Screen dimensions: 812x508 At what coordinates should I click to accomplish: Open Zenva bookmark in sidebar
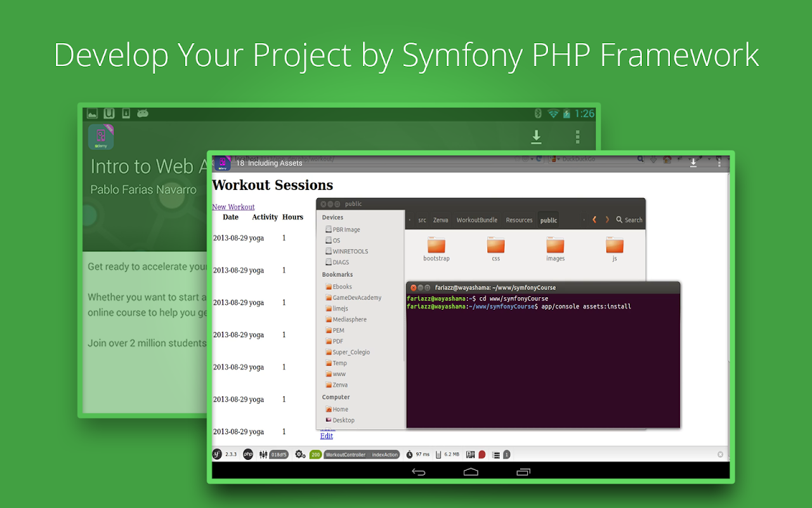[336, 384]
